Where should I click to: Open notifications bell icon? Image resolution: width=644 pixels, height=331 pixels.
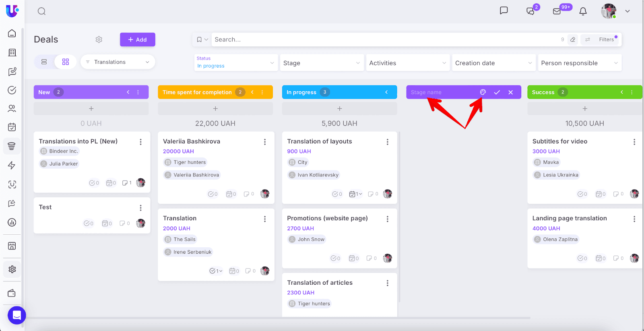tap(583, 11)
